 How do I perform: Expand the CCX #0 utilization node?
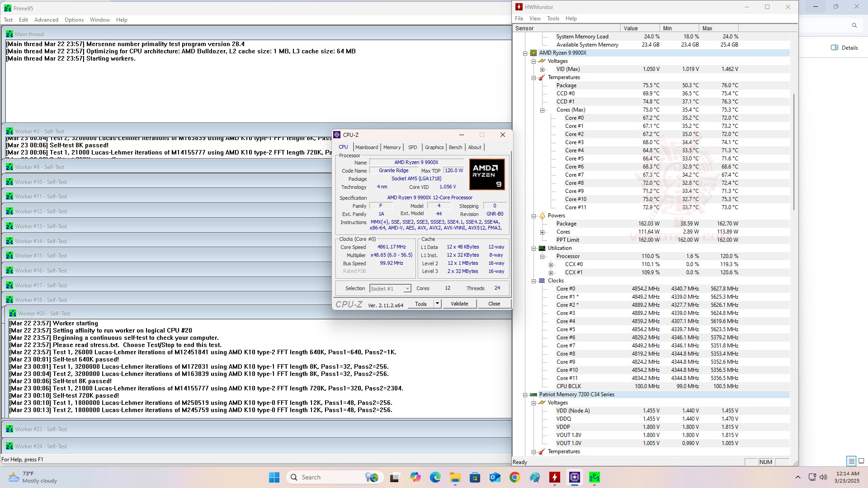click(551, 264)
